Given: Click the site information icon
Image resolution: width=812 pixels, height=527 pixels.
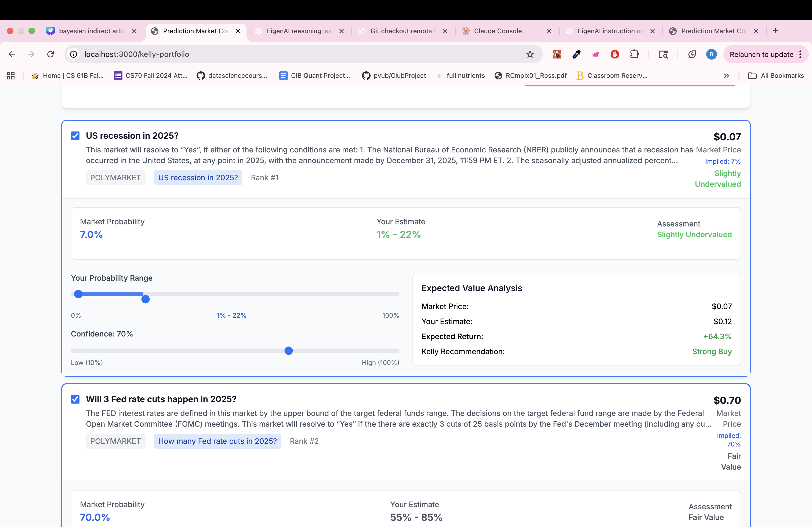Looking at the screenshot, I should click(x=74, y=54).
